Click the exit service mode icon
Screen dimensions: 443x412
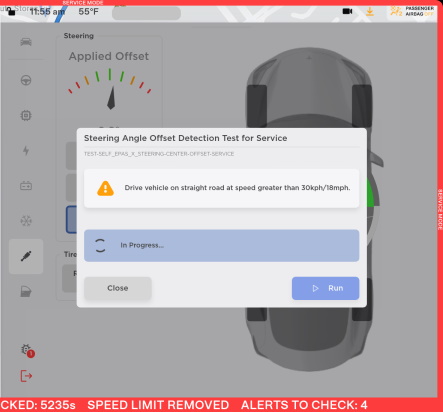[x=26, y=376]
